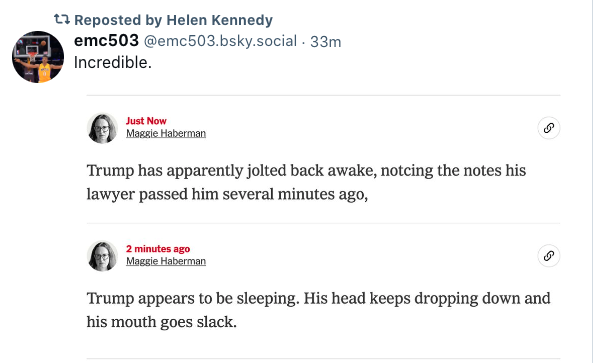Screen dimensions: 594x363
Task: Click divider line below 'Incredible.' text
Action: tap(323, 95)
